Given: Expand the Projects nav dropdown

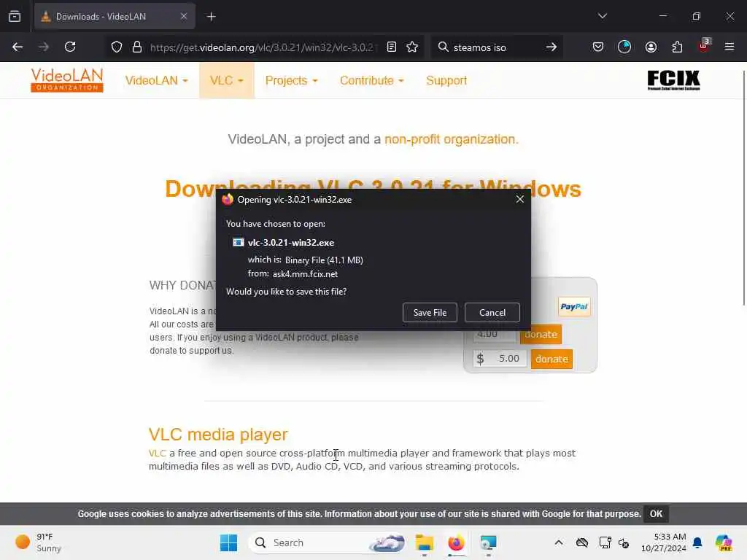Looking at the screenshot, I should click(291, 80).
